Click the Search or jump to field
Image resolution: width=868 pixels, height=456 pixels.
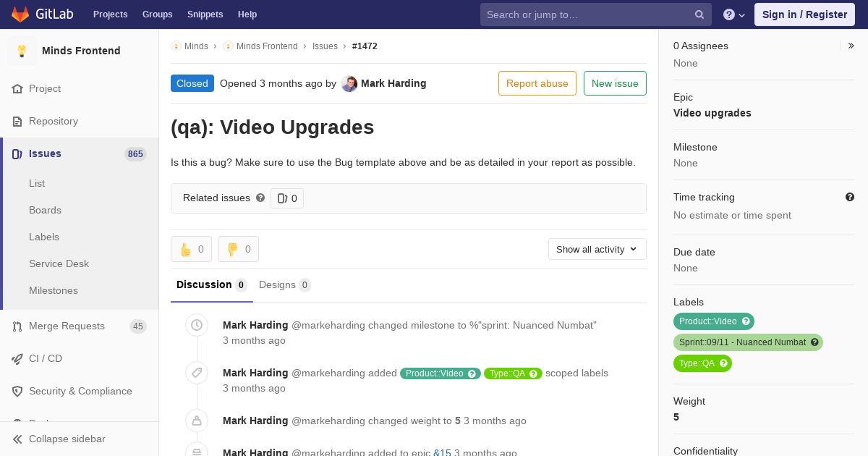(596, 14)
